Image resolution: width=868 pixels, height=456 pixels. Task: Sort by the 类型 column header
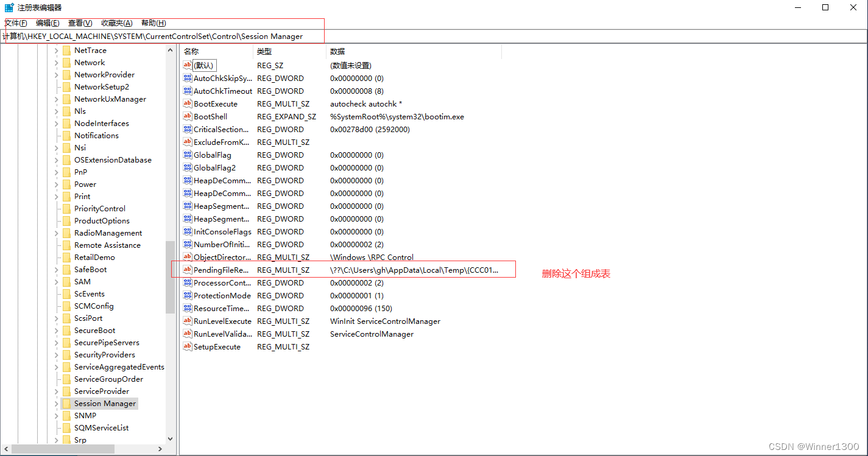(290, 52)
